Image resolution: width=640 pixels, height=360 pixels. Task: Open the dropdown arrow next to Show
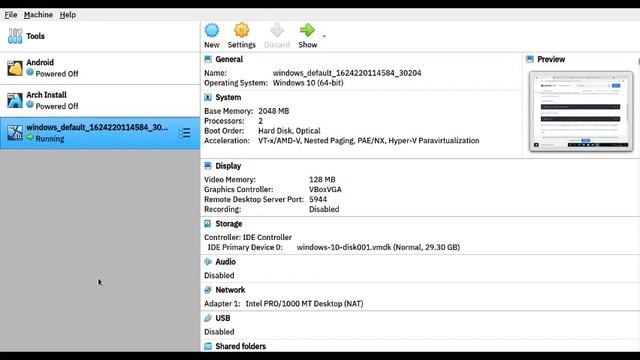324,36
